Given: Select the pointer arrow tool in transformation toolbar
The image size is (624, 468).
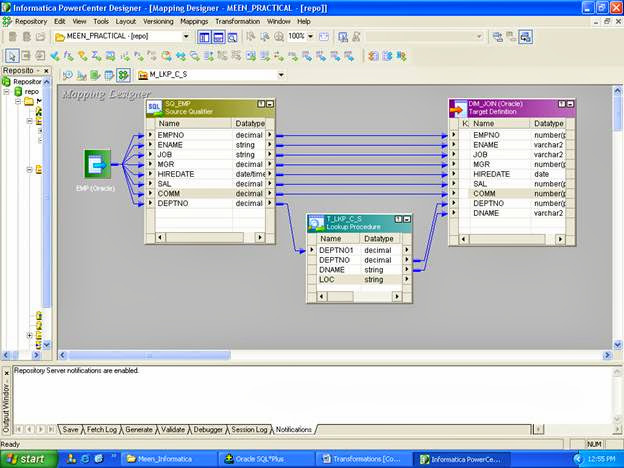Looking at the screenshot, I should [x=12, y=56].
